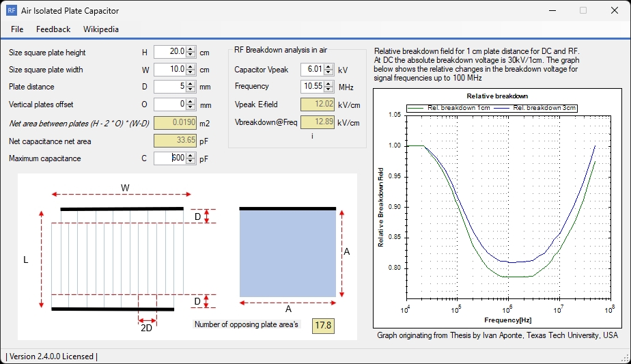Screen dimensions: 631x364
Task: Maximize the application window
Action: 583,10
